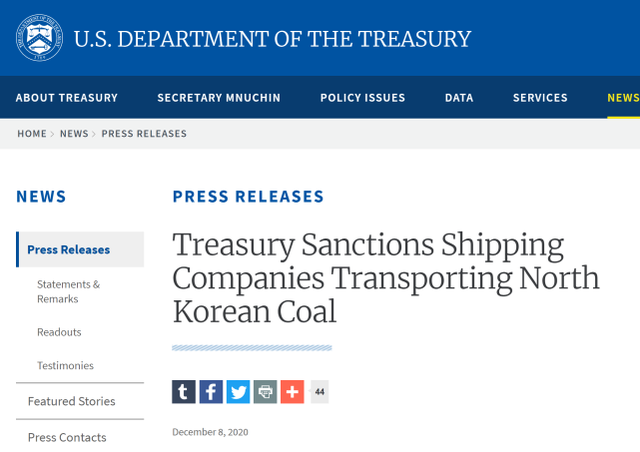Viewport: 640px width, 452px height.
Task: Open more sharing options plus icon
Action: point(292,392)
